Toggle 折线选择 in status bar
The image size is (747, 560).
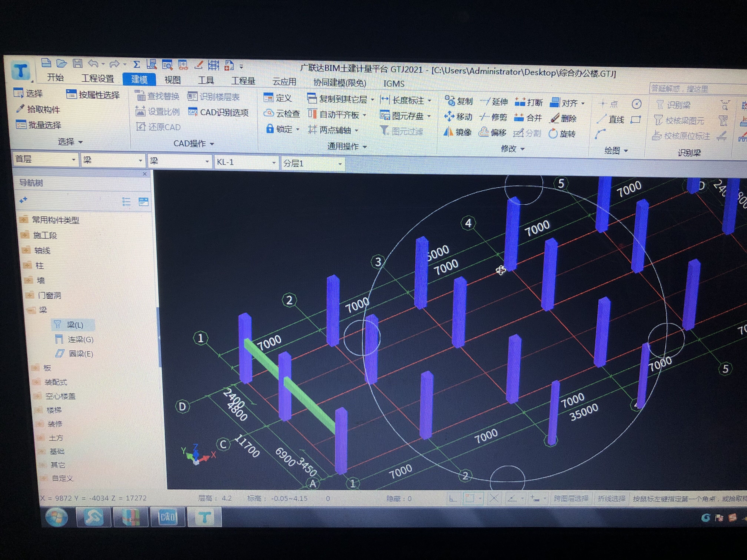612,499
